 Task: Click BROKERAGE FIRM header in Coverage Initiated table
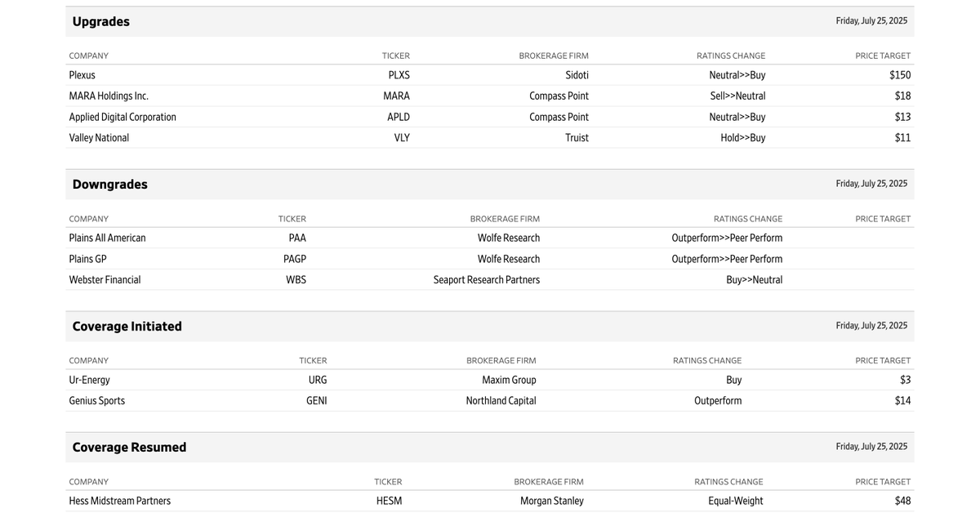coord(501,361)
